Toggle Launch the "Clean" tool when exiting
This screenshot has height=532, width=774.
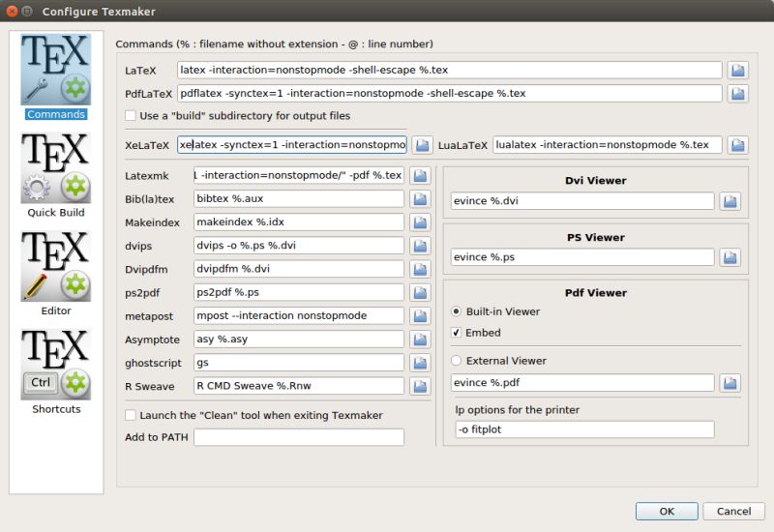point(131,416)
